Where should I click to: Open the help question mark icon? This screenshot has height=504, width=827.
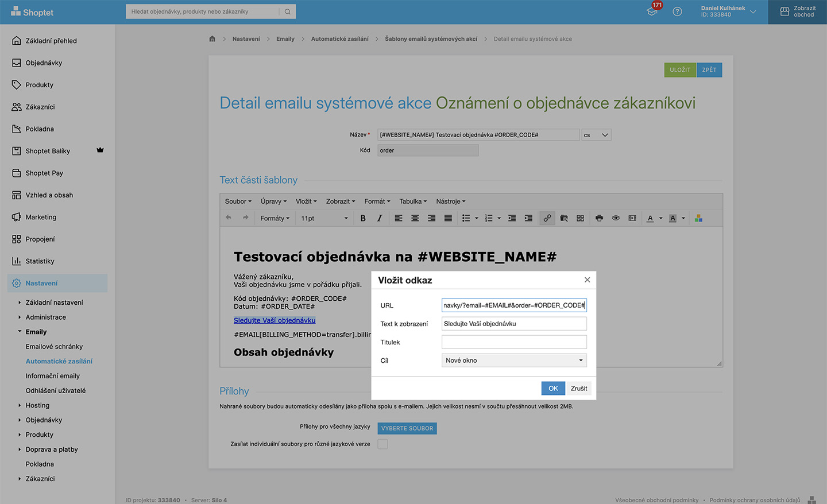[x=677, y=11]
